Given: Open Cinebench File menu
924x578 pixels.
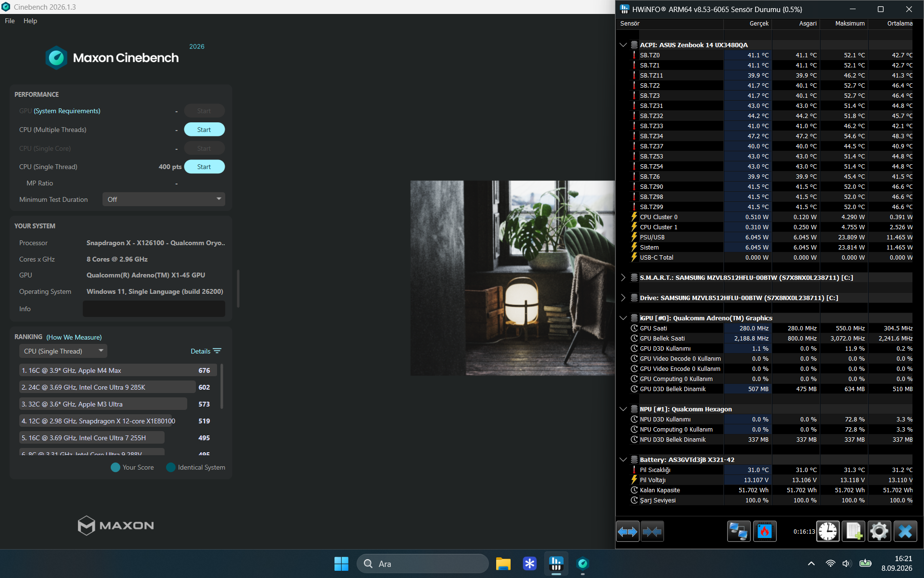Looking at the screenshot, I should click(10, 21).
